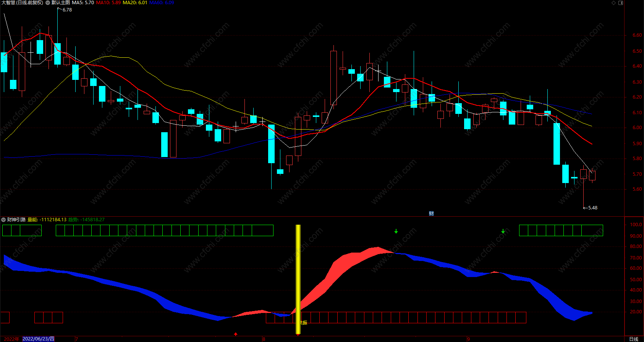Click the 5.48 low price label

pyautogui.click(x=593, y=208)
